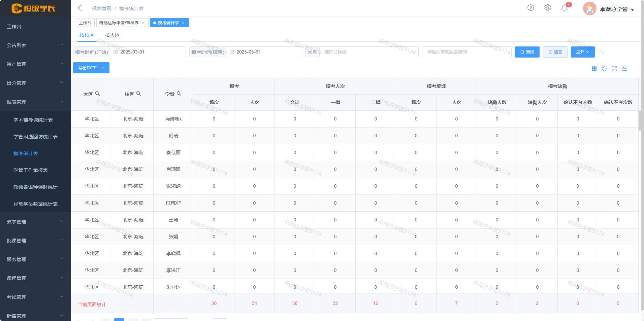Open the help question mark icon
Image resolution: width=644 pixels, height=321 pixels.
pyautogui.click(x=530, y=8)
